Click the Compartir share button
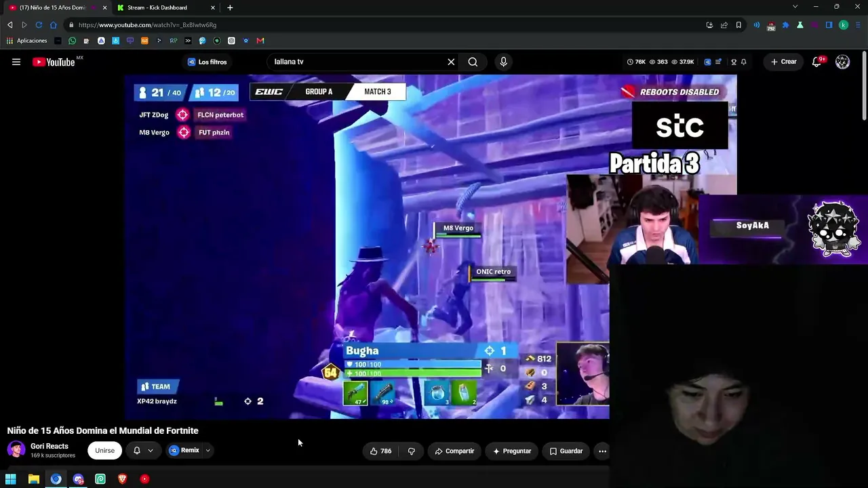The image size is (868, 488). 454,451
